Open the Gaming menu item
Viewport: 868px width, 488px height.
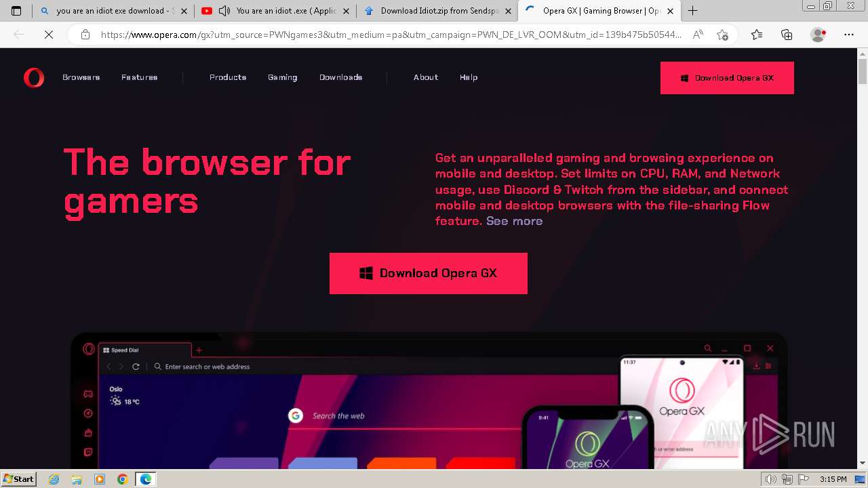pyautogui.click(x=283, y=77)
